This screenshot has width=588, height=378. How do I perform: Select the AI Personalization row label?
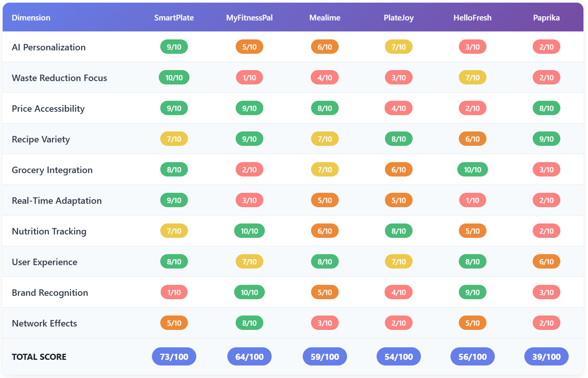[x=49, y=47]
